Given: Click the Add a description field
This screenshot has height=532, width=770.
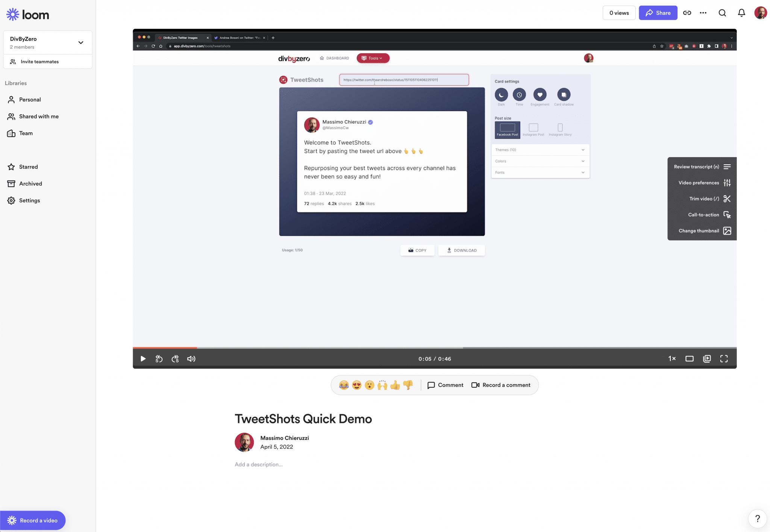Looking at the screenshot, I should point(259,464).
